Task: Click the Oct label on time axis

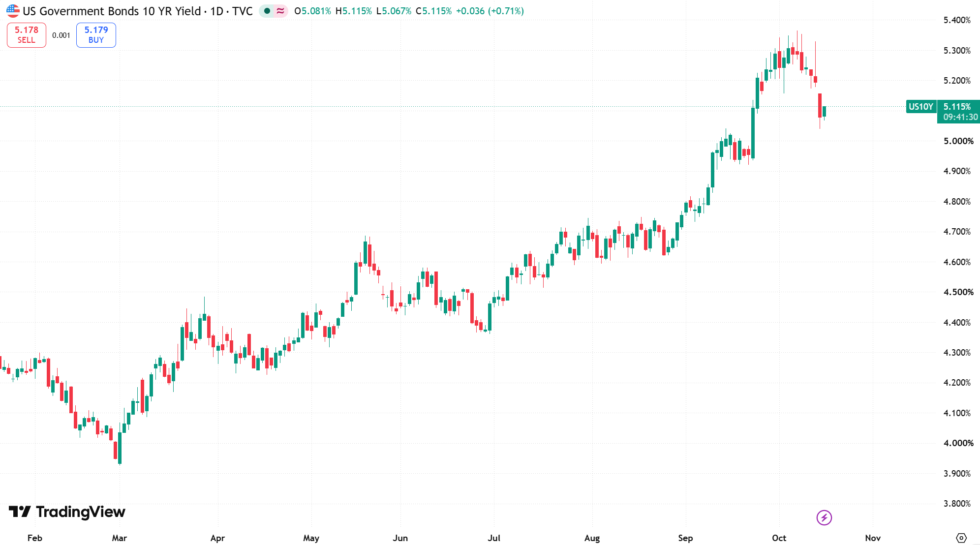Action: (779, 538)
